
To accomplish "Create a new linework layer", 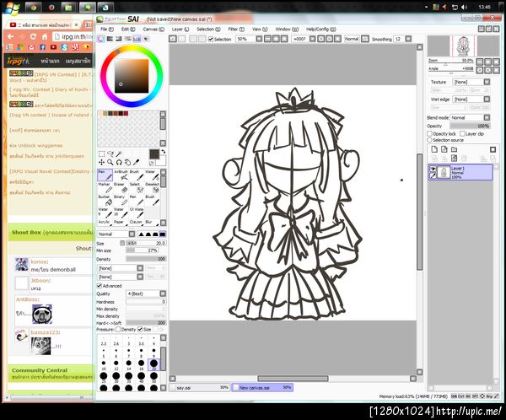I will click(444, 149).
